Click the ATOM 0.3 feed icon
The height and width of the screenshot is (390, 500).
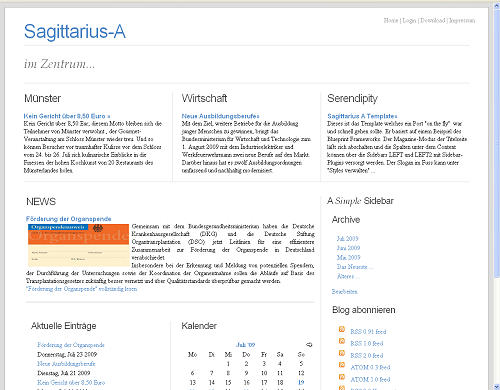[342, 365]
